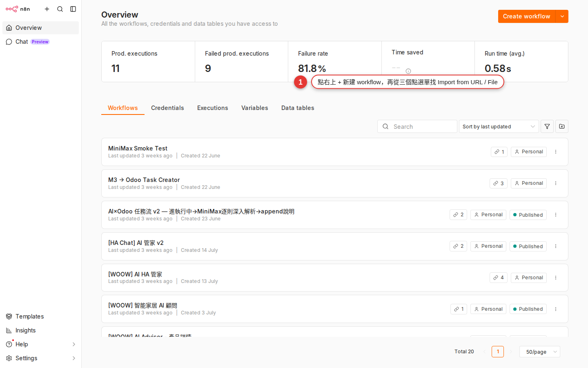Open actions menu for AI×Odoo 任務流 v2
Screen dimensions: 588x368
tap(556, 215)
